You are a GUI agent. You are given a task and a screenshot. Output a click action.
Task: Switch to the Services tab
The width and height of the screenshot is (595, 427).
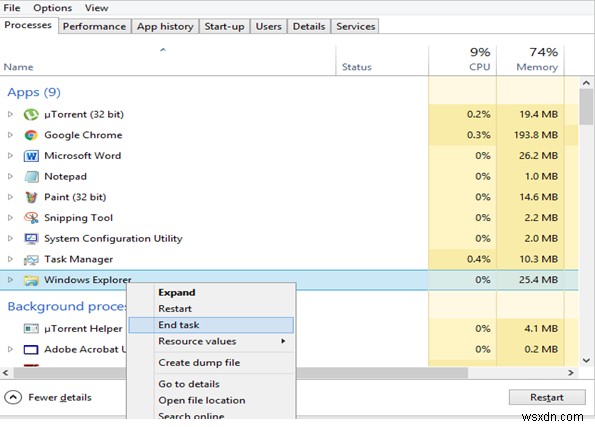[356, 26]
